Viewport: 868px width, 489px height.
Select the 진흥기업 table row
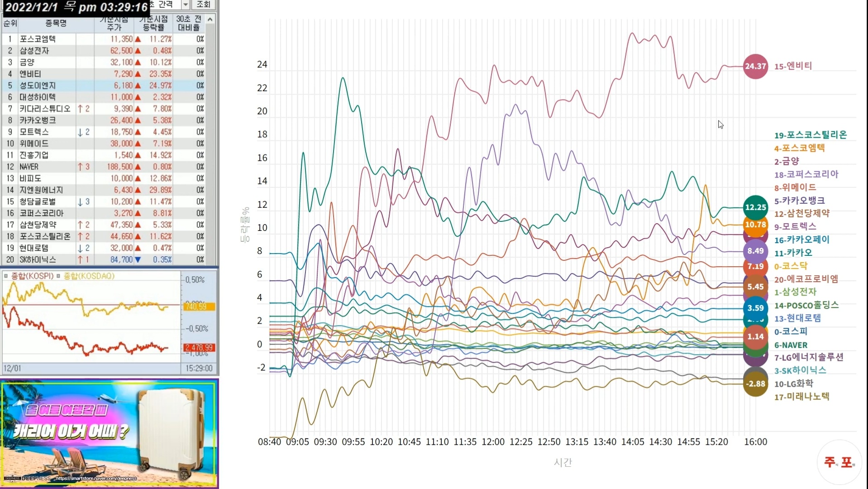104,155
